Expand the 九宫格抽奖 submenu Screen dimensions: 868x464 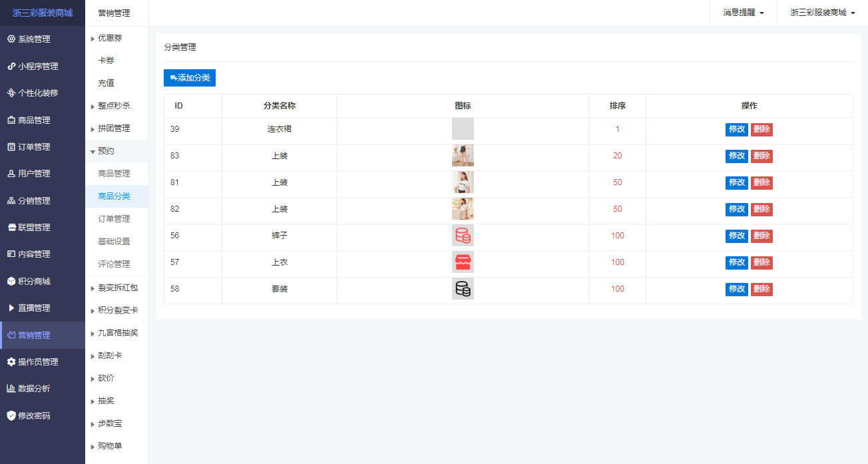[116, 333]
